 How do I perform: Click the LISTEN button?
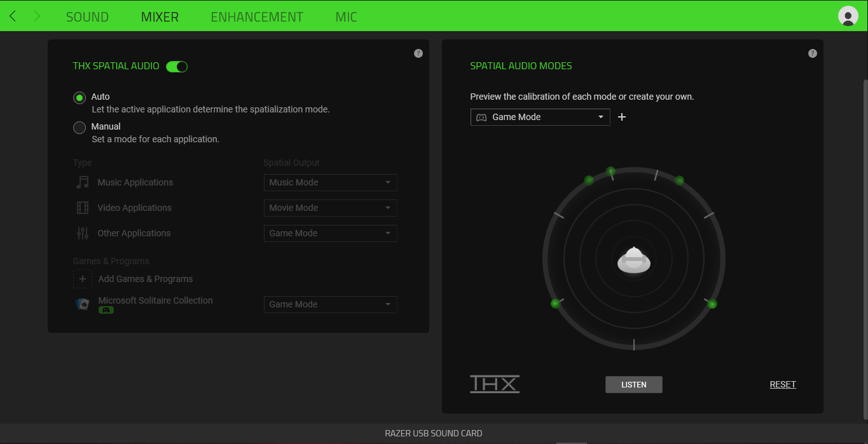click(x=634, y=384)
